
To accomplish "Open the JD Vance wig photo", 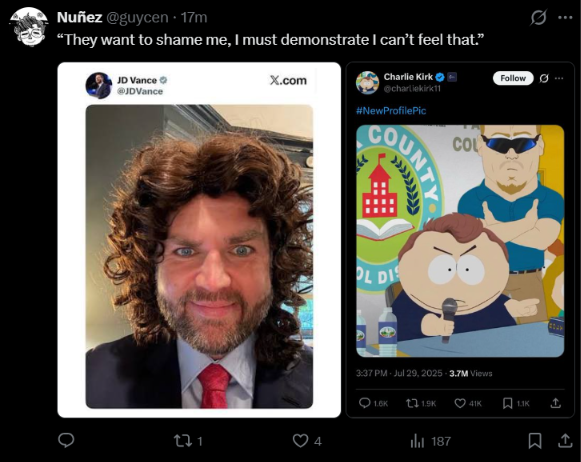I will (199, 256).
